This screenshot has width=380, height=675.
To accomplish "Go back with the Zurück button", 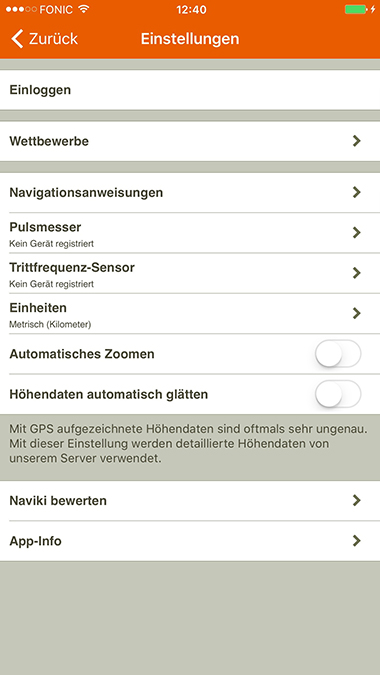I will [x=44, y=39].
